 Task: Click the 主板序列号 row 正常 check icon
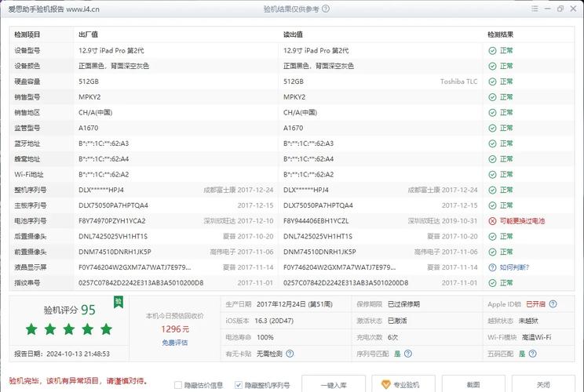pos(492,205)
